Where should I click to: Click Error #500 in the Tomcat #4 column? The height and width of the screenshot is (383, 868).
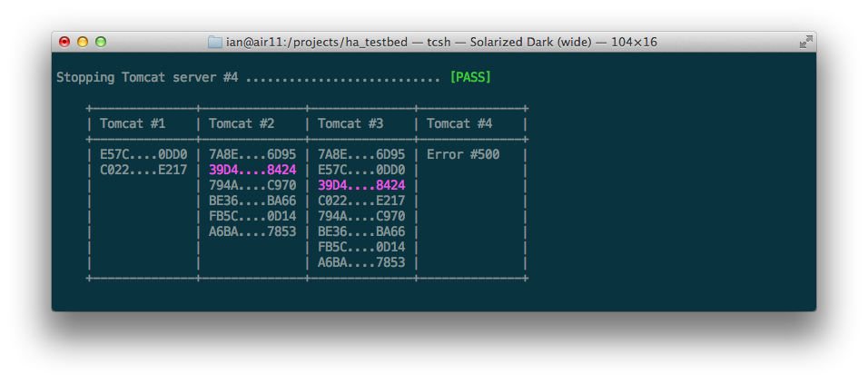463,154
